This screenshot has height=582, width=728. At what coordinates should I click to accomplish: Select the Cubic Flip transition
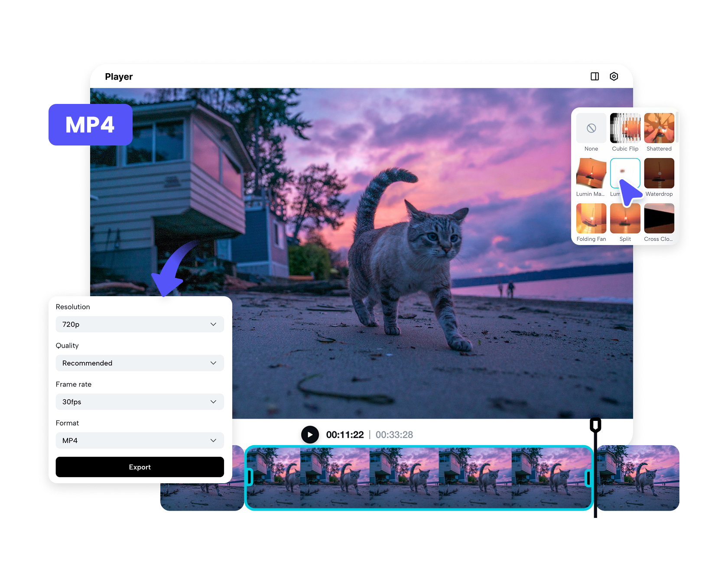tap(625, 129)
